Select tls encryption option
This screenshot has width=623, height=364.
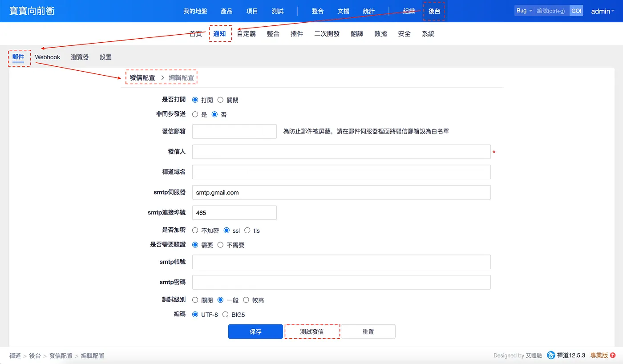pyautogui.click(x=247, y=231)
